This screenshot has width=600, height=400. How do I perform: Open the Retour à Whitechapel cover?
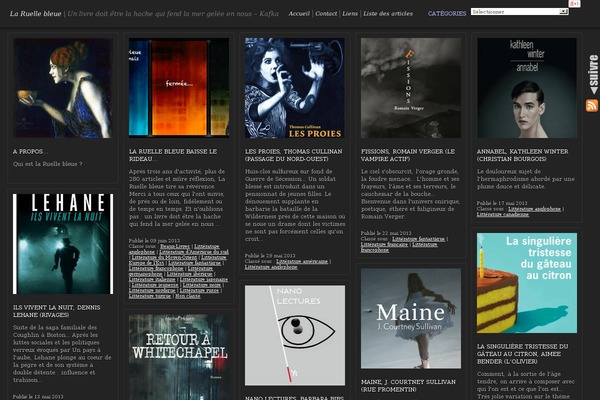179,357
